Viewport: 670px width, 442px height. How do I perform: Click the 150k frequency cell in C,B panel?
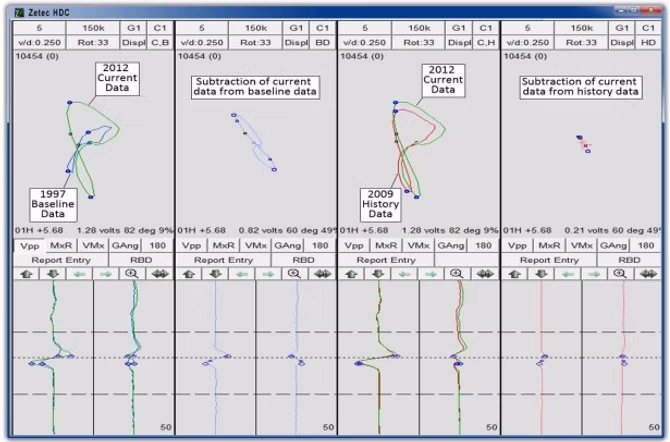pos(93,28)
